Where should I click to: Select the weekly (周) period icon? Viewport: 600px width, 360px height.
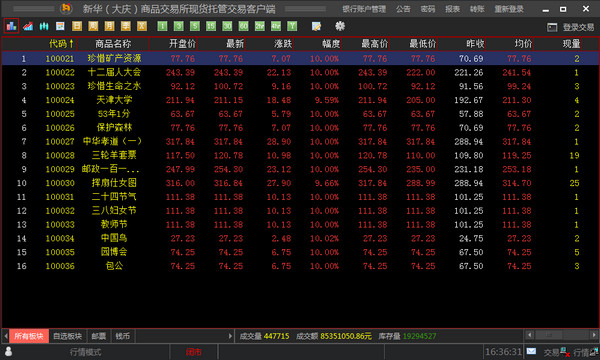[x=93, y=26]
